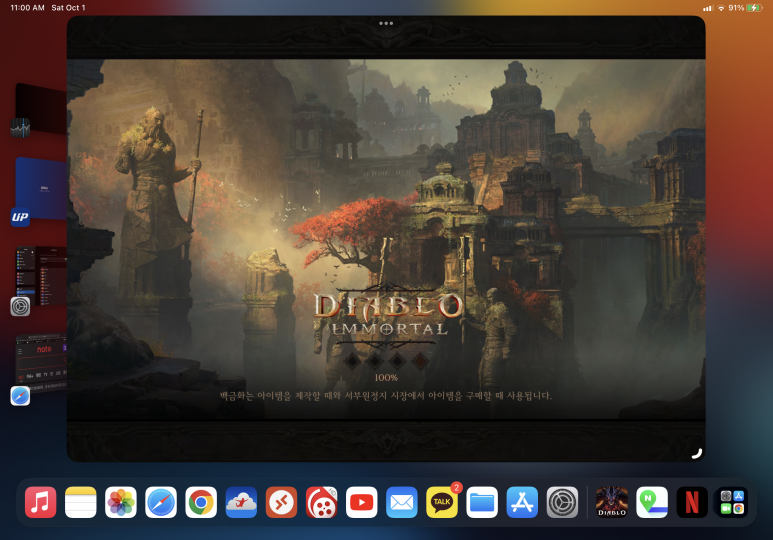The width and height of the screenshot is (773, 540).
Task: Click the window resize handle at bottom corner
Action: [697, 453]
